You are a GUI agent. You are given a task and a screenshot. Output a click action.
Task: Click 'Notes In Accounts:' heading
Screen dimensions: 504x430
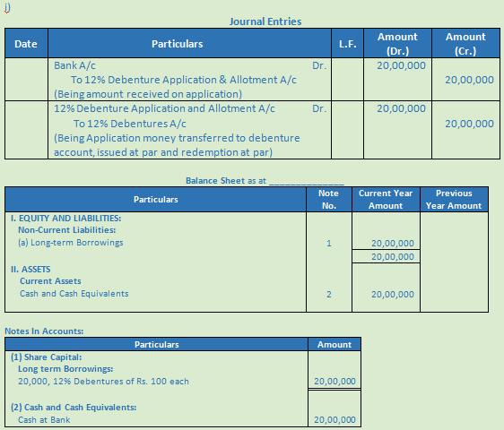tap(44, 331)
